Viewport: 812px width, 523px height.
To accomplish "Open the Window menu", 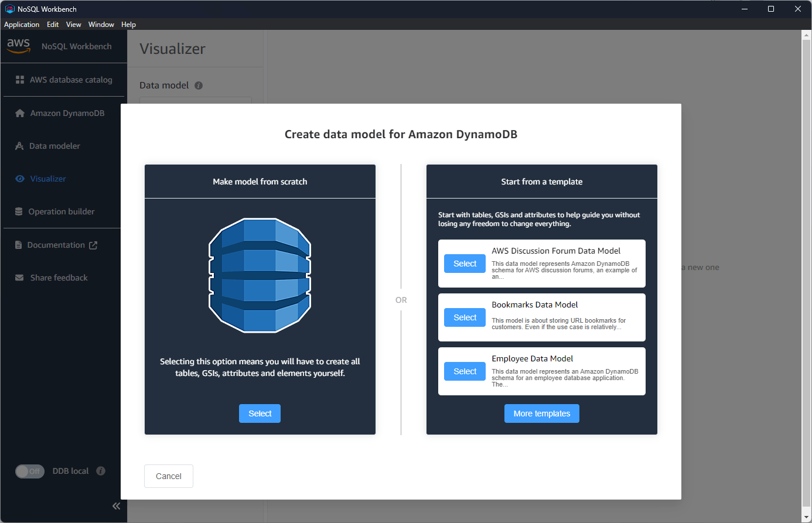I will pos(101,25).
